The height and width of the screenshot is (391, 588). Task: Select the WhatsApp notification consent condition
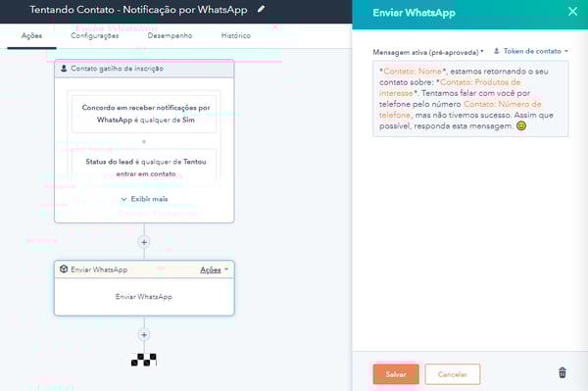pyautogui.click(x=145, y=114)
